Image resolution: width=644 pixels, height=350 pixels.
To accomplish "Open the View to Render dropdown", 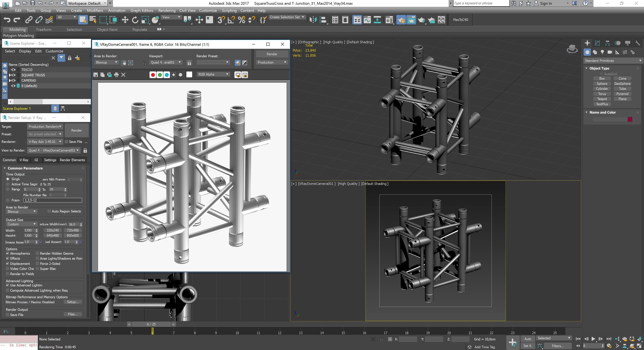I will [x=54, y=150].
